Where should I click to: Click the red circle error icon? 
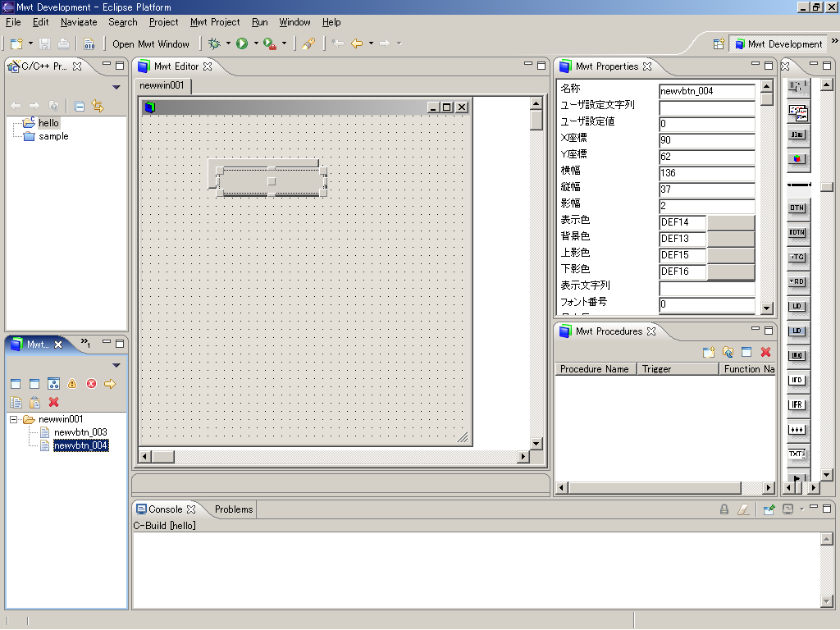[92, 384]
